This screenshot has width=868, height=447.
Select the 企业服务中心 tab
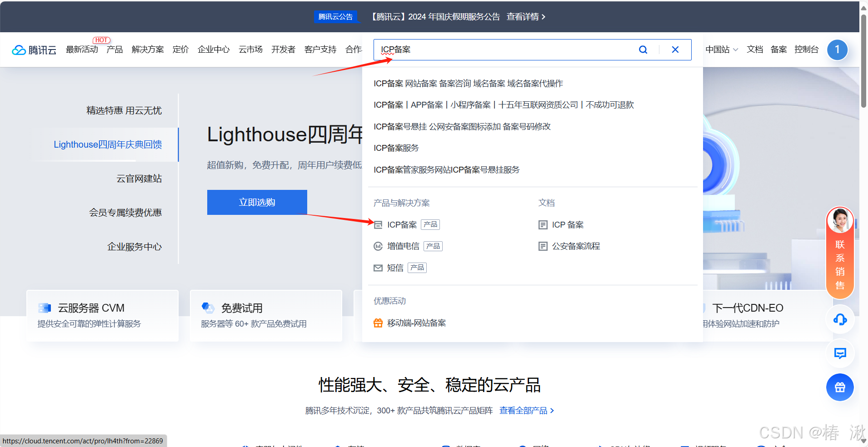[135, 247]
